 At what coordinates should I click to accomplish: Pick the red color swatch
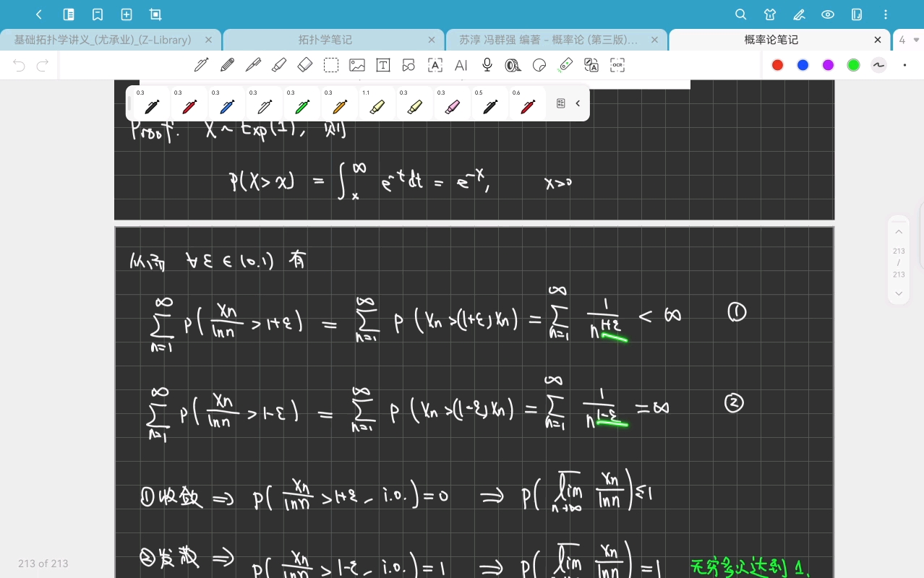click(777, 65)
